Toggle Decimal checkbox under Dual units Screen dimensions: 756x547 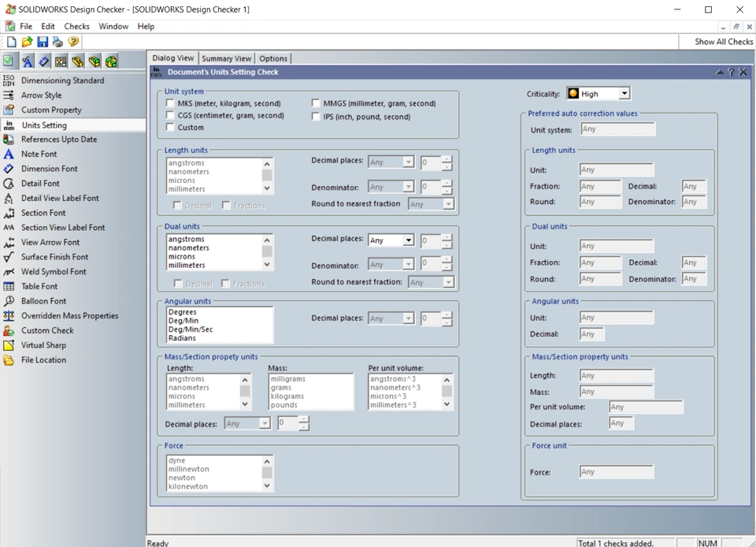pos(178,284)
